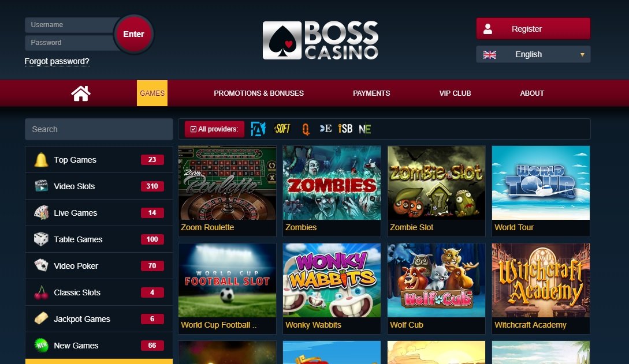The image size is (629, 364).
Task: Open the English language dropdown
Action: [x=533, y=54]
